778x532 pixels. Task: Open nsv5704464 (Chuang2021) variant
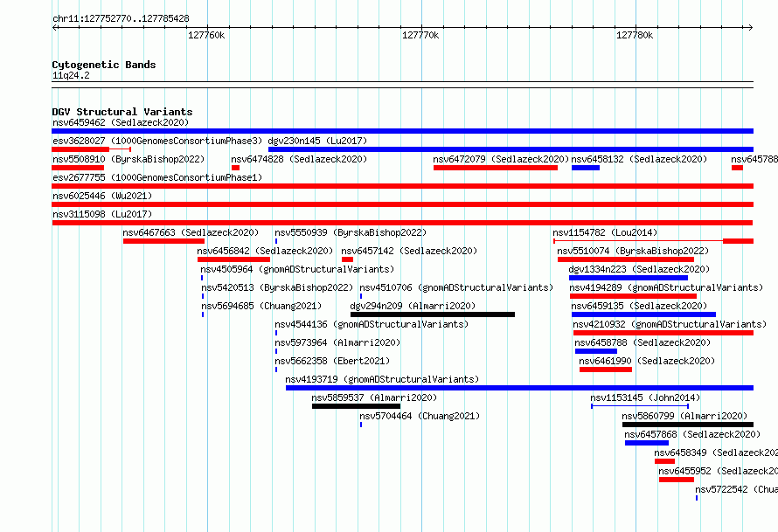point(420,416)
